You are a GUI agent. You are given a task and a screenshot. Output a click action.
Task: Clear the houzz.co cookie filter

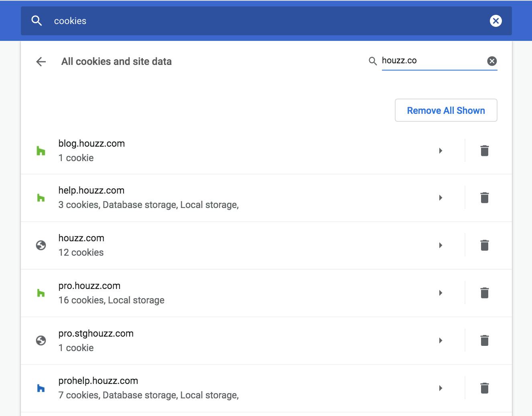point(492,61)
